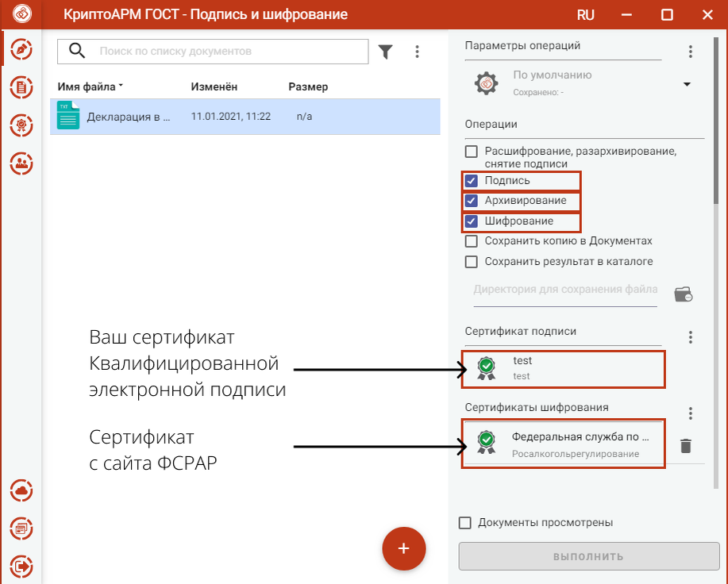This screenshot has height=584, width=728.
Task: Select the Федеральная служба по encryption certificate
Action: 563,444
